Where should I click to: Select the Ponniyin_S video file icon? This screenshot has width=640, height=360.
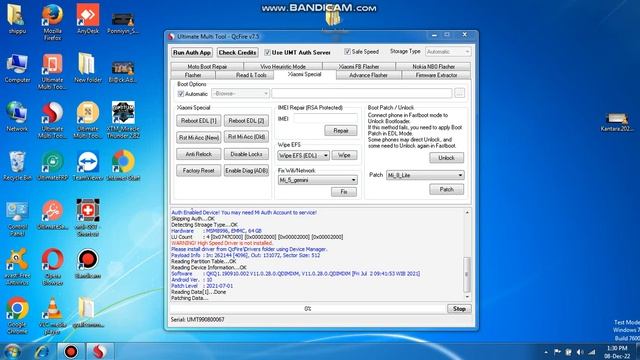(x=123, y=22)
